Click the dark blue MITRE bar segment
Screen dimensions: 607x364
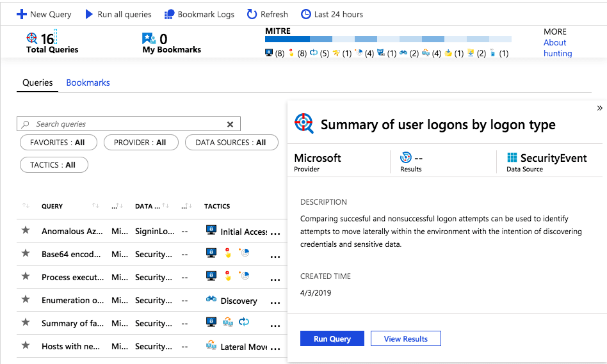287,39
